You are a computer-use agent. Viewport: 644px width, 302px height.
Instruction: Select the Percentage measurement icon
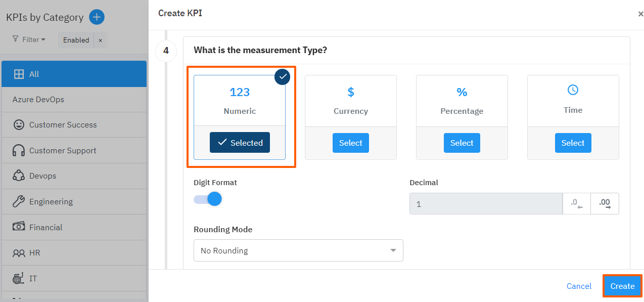(462, 92)
